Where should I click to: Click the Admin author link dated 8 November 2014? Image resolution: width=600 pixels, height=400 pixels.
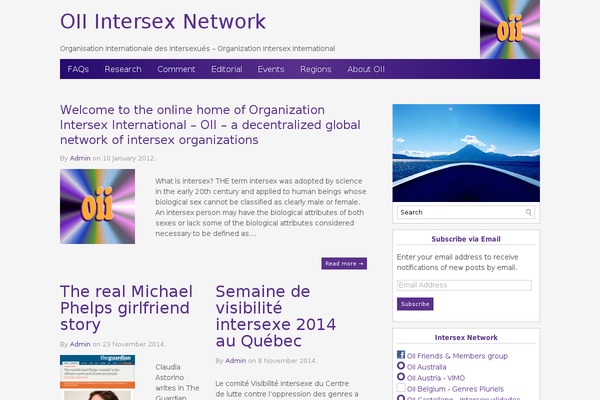pyautogui.click(x=235, y=361)
